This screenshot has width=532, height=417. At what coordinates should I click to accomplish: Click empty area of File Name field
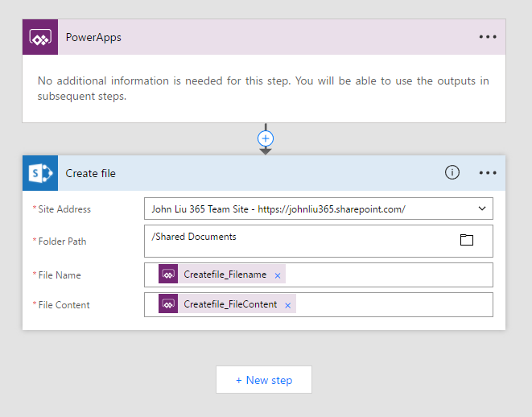[x=386, y=275]
